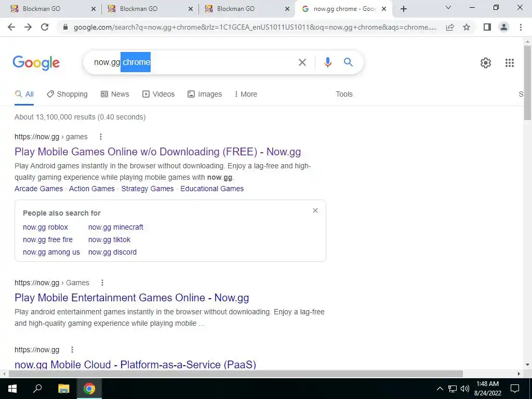Screen dimensions: 532x399
Task: Share this page from the address bar
Action: [450, 27]
